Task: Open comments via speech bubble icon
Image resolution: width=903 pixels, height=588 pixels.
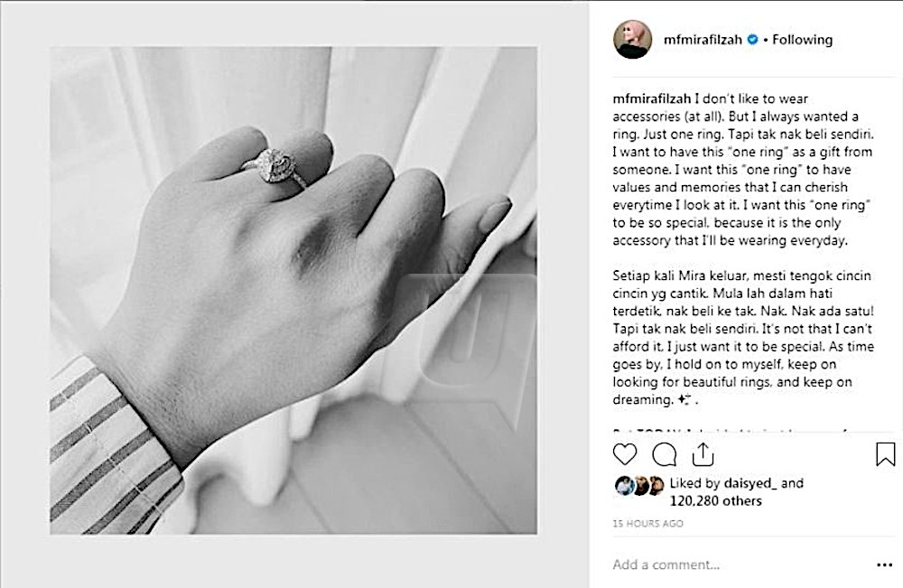Action: click(664, 454)
